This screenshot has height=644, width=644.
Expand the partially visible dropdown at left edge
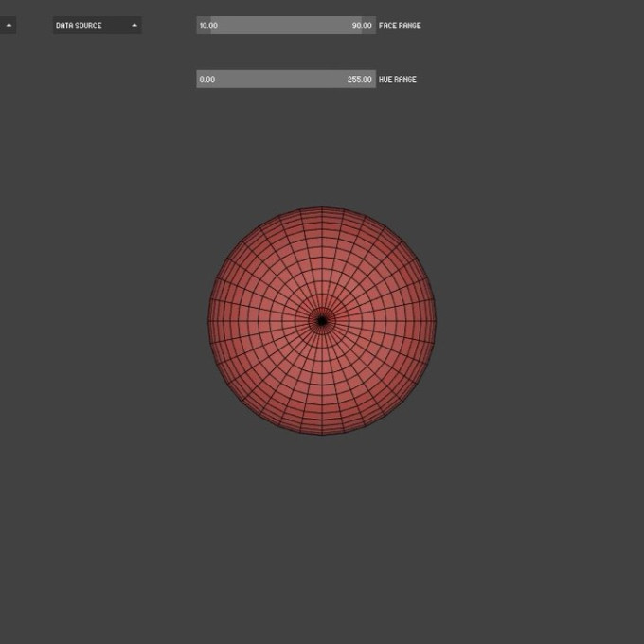[x=9, y=26]
